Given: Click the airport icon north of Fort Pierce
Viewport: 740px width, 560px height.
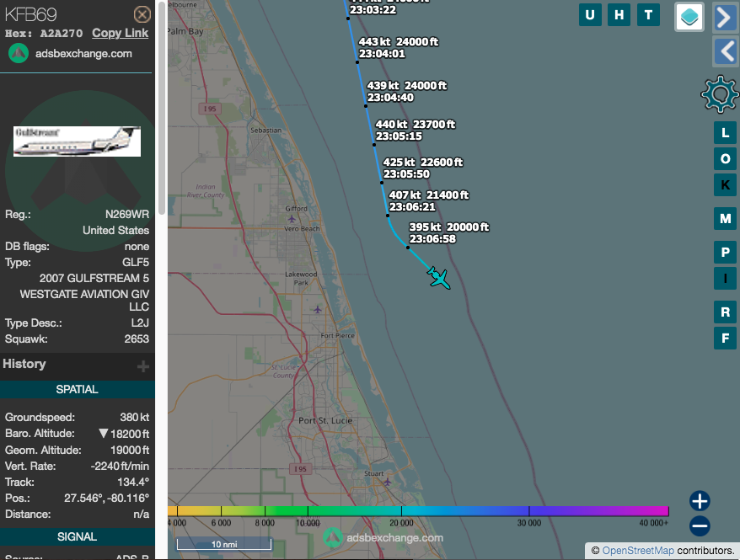Looking at the screenshot, I should tap(318, 310).
